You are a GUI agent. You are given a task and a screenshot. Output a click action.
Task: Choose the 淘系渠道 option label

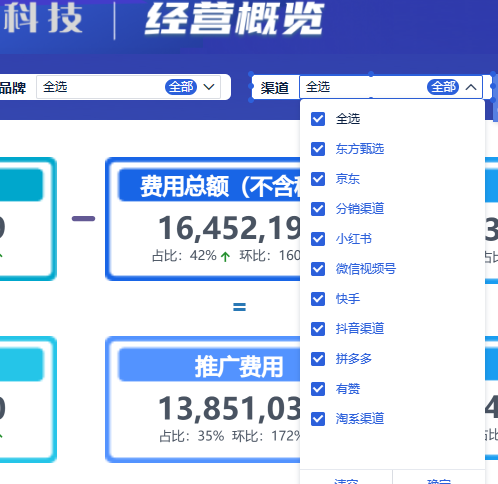click(x=360, y=419)
